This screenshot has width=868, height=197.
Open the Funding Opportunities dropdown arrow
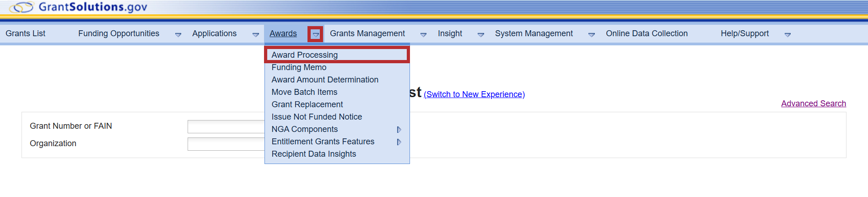(178, 34)
